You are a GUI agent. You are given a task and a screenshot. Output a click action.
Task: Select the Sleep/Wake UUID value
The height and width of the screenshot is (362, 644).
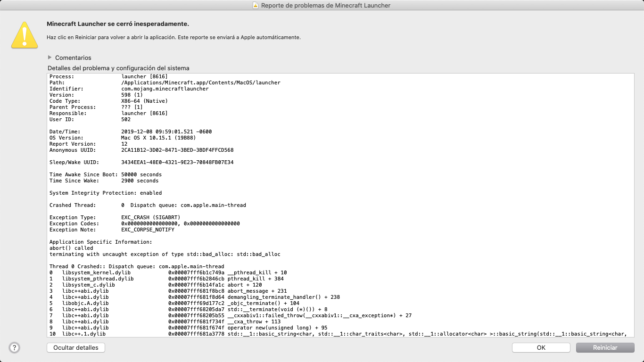[x=177, y=162]
